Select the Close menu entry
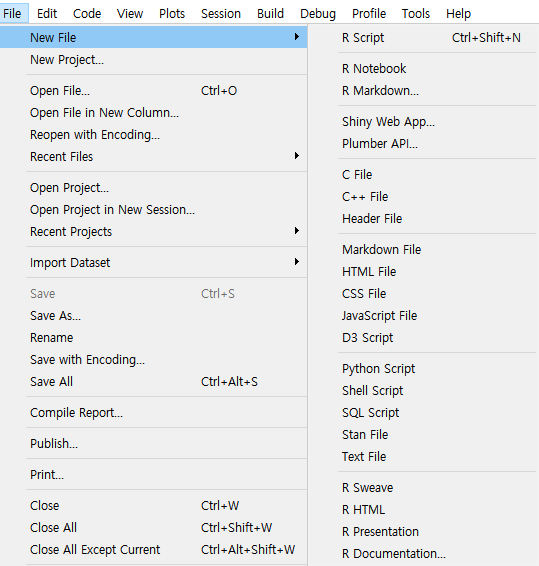 (153, 506)
